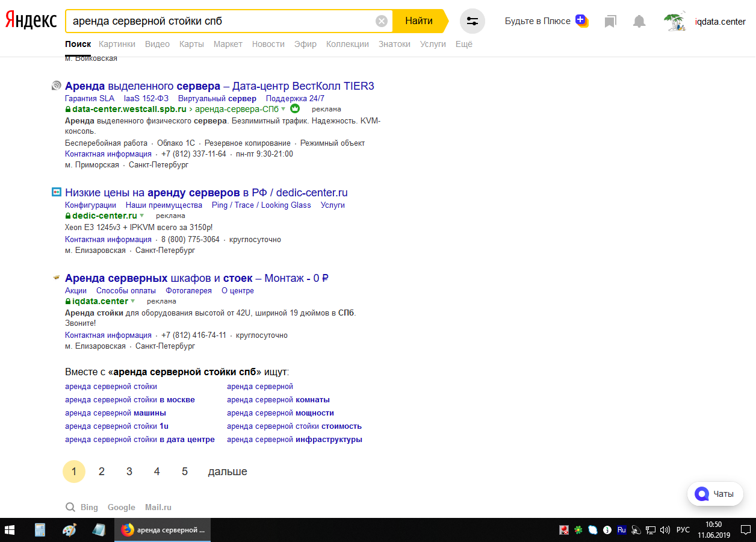Switch to Видео tab
This screenshot has height=542, width=756.
click(x=157, y=44)
